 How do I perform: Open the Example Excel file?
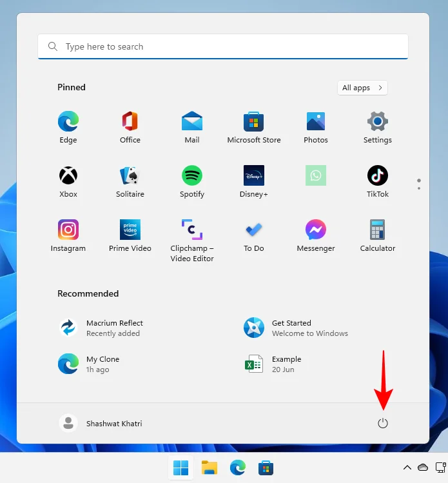pos(273,364)
